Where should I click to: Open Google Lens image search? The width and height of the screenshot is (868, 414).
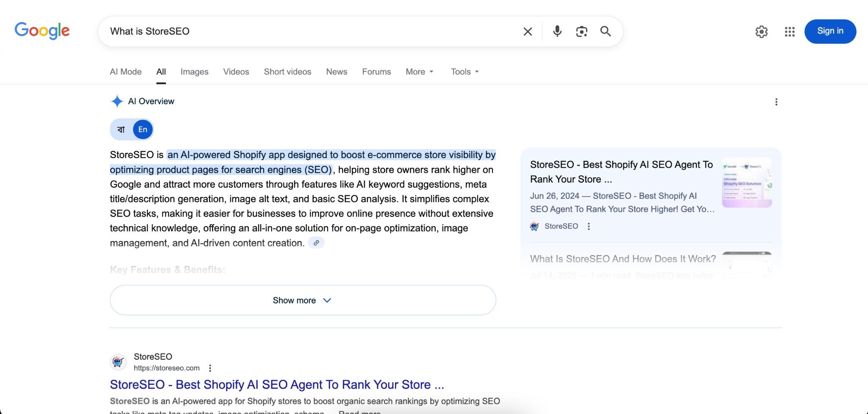pos(581,31)
